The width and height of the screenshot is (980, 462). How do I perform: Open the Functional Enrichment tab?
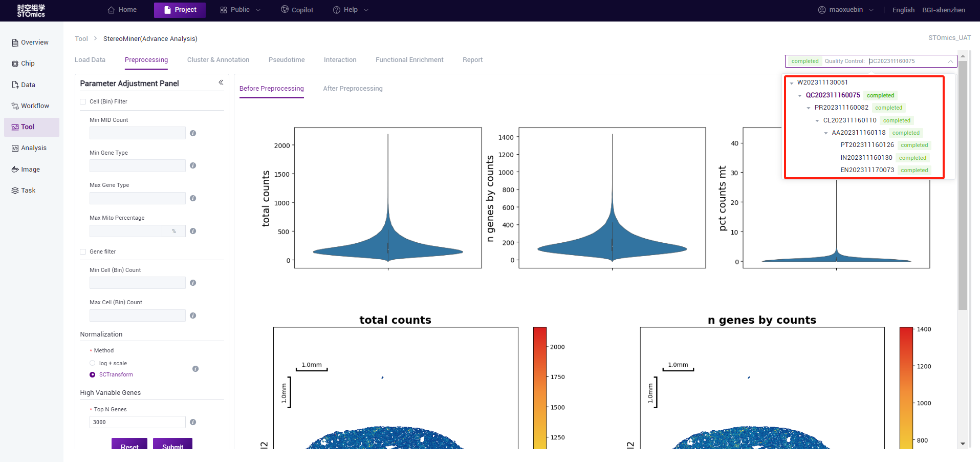[x=409, y=60]
